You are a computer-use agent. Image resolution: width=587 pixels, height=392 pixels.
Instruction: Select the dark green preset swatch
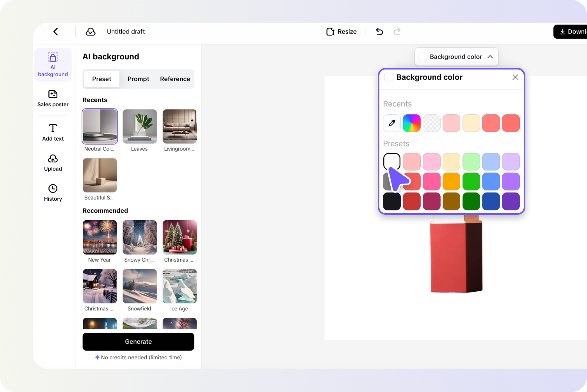point(471,201)
